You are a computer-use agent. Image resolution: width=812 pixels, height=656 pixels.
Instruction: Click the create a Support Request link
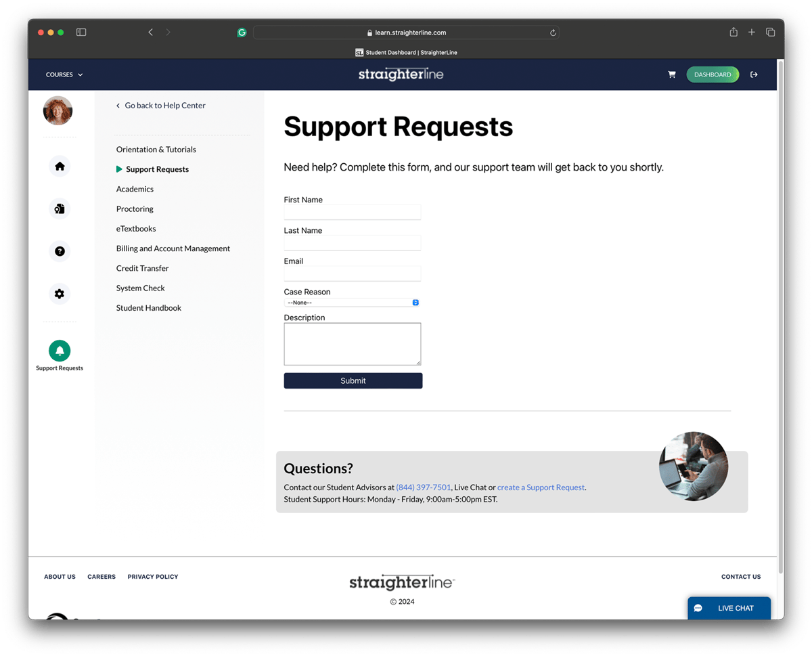[541, 487]
